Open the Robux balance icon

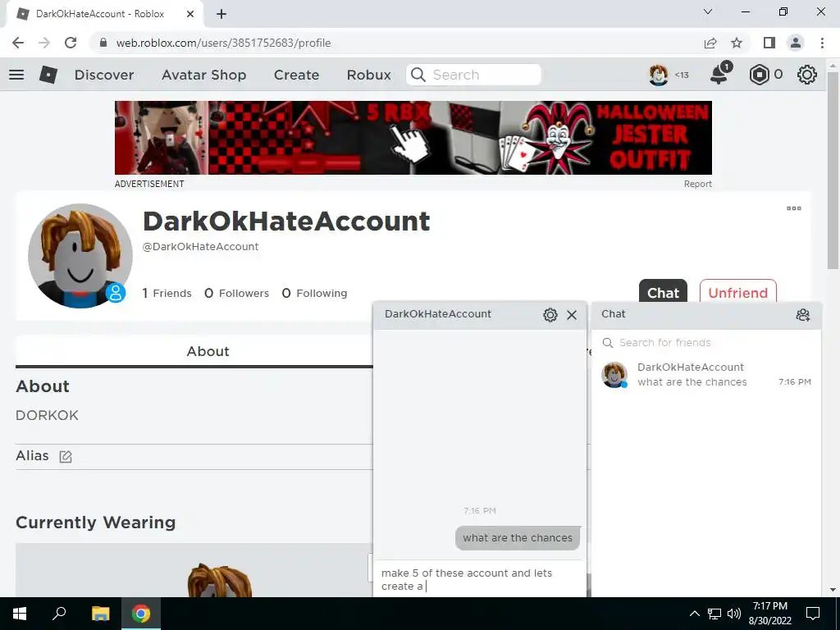click(759, 75)
